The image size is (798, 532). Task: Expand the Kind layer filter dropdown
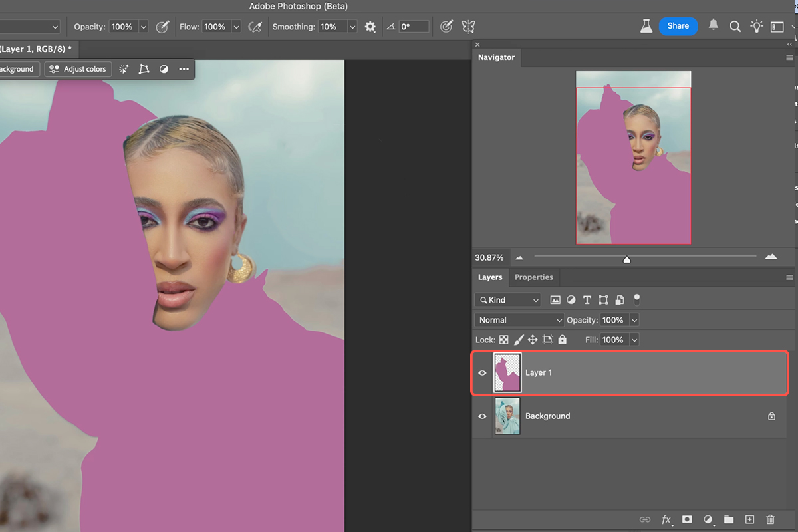click(508, 300)
